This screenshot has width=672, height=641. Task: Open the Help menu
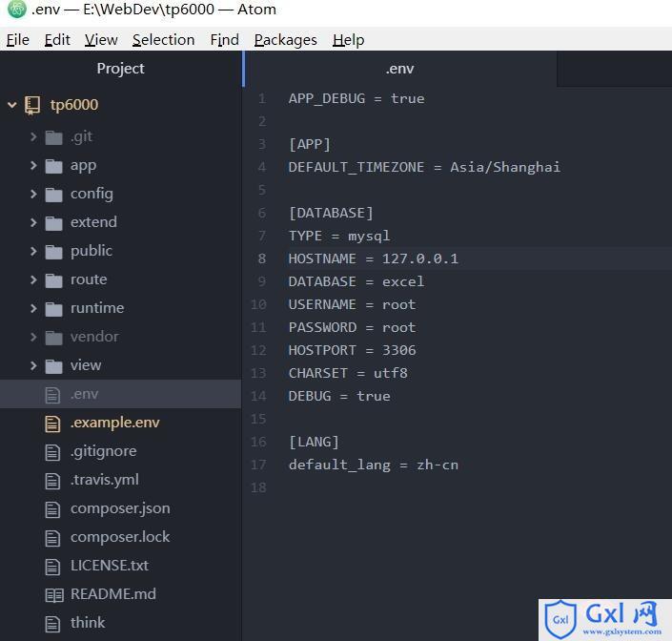tap(349, 39)
